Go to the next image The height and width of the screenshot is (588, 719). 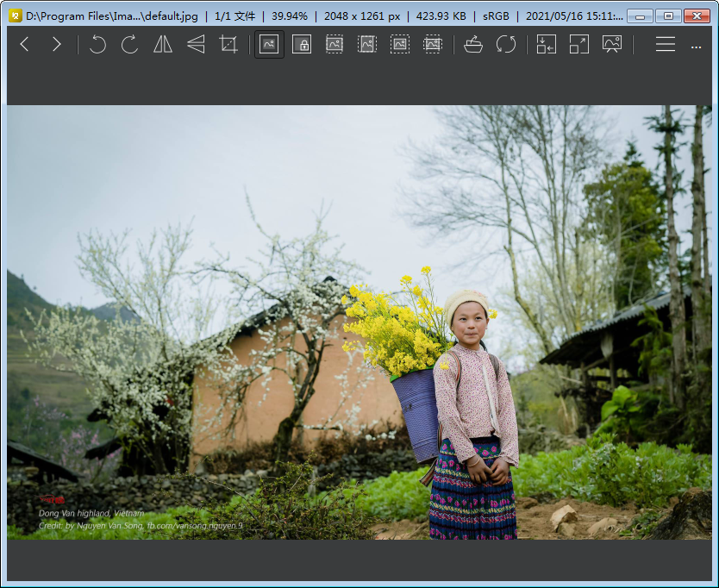pos(56,45)
